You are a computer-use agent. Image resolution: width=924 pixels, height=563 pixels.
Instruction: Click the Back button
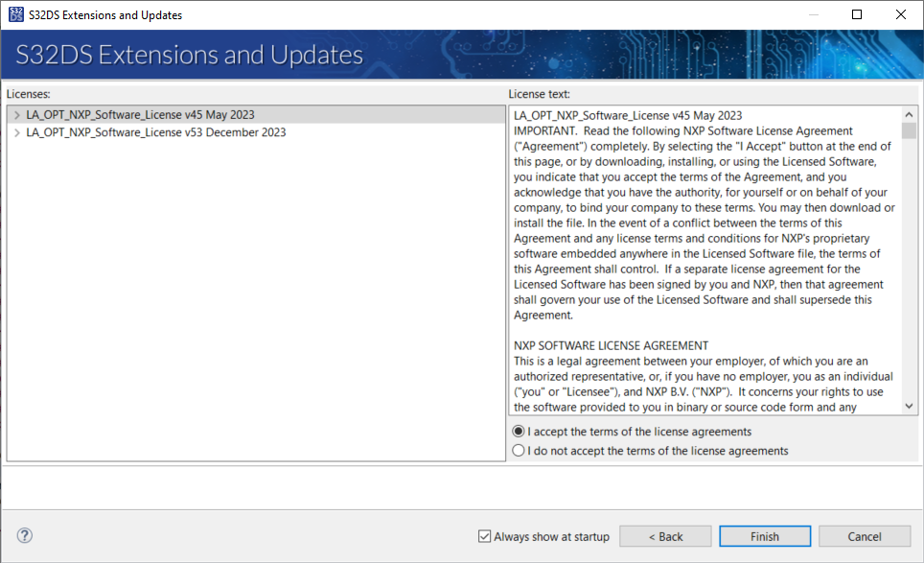click(x=665, y=536)
